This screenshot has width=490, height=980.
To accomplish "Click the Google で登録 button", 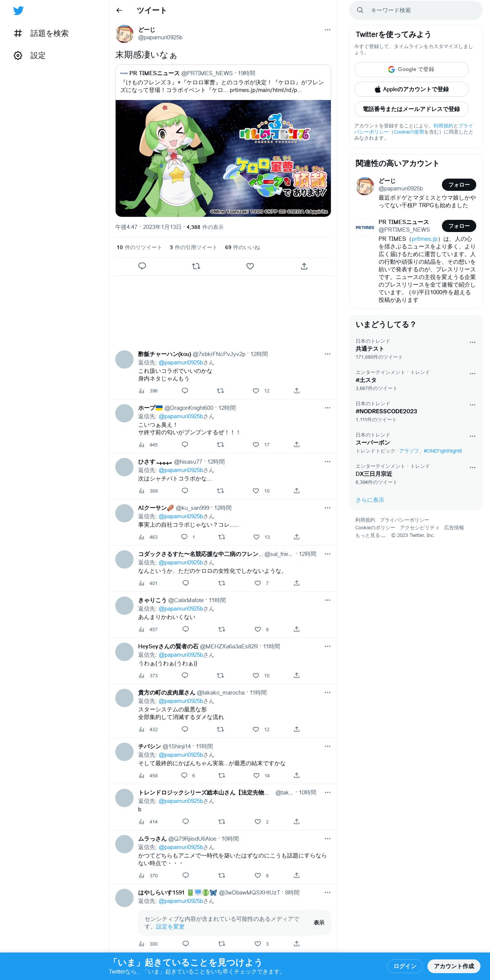I will (411, 69).
